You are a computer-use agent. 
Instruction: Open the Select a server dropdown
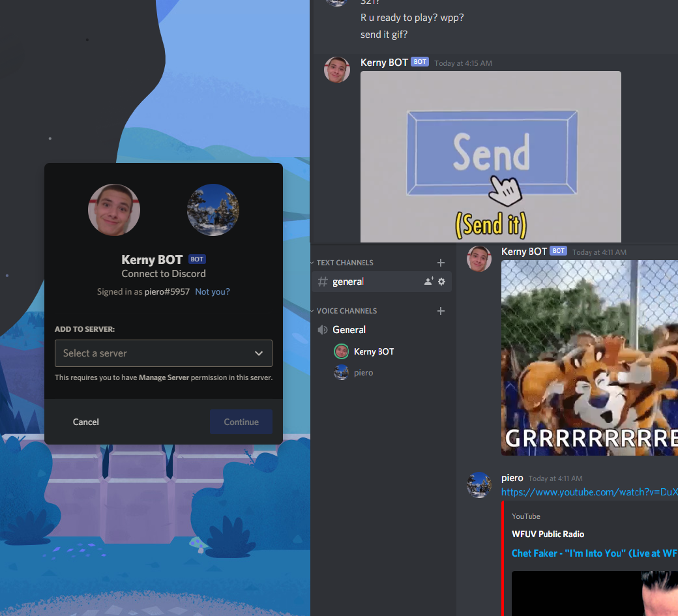pos(163,353)
